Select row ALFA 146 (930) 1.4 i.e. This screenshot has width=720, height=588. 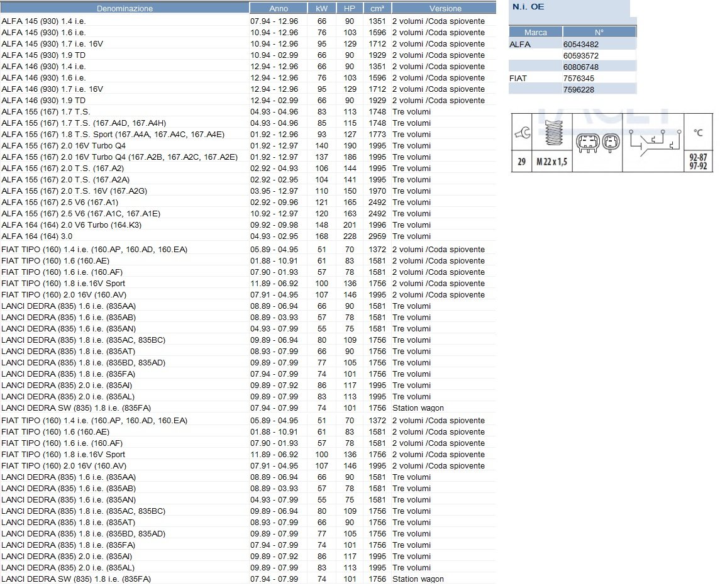248,67
